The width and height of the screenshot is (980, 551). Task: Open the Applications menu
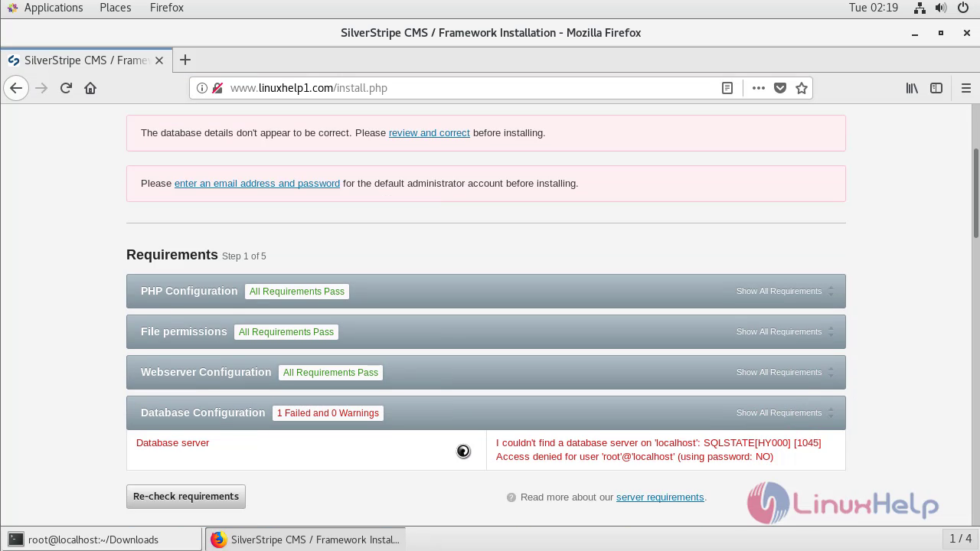(x=54, y=8)
